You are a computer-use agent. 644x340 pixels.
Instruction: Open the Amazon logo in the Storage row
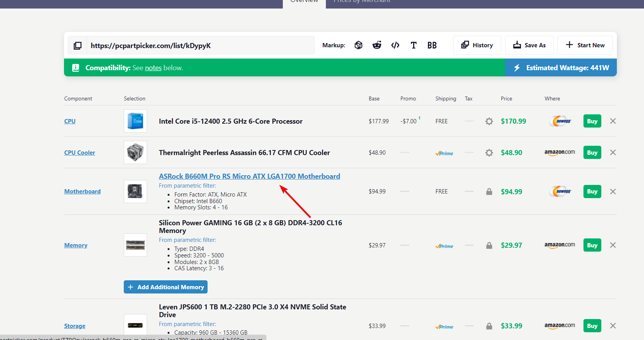click(x=560, y=326)
